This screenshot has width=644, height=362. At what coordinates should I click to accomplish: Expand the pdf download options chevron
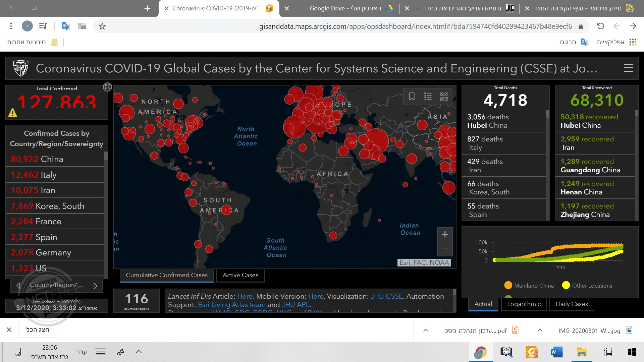[x=425, y=330]
